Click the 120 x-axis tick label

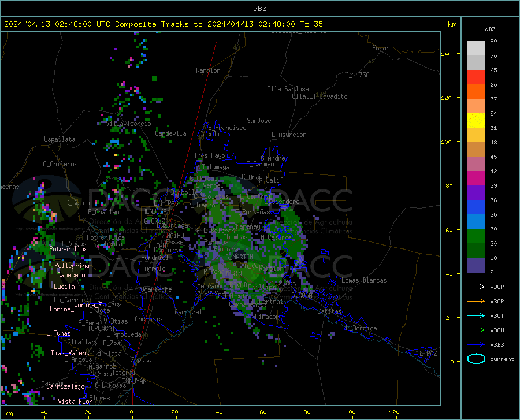[394, 412]
